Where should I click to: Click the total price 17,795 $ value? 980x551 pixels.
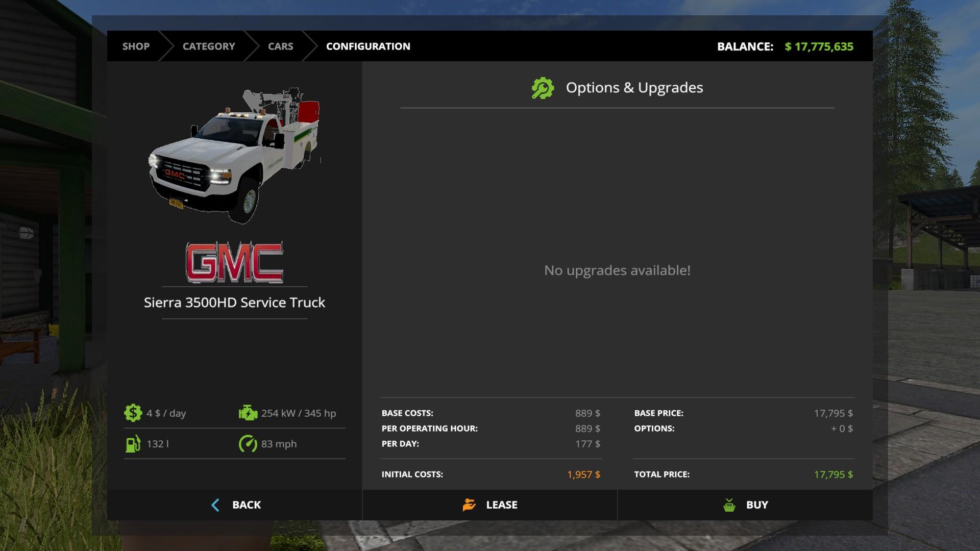pyautogui.click(x=833, y=474)
